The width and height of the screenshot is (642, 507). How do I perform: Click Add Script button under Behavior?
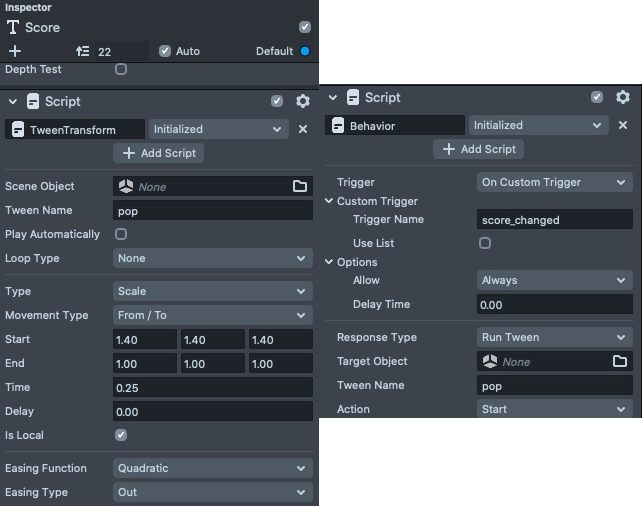[x=478, y=149]
